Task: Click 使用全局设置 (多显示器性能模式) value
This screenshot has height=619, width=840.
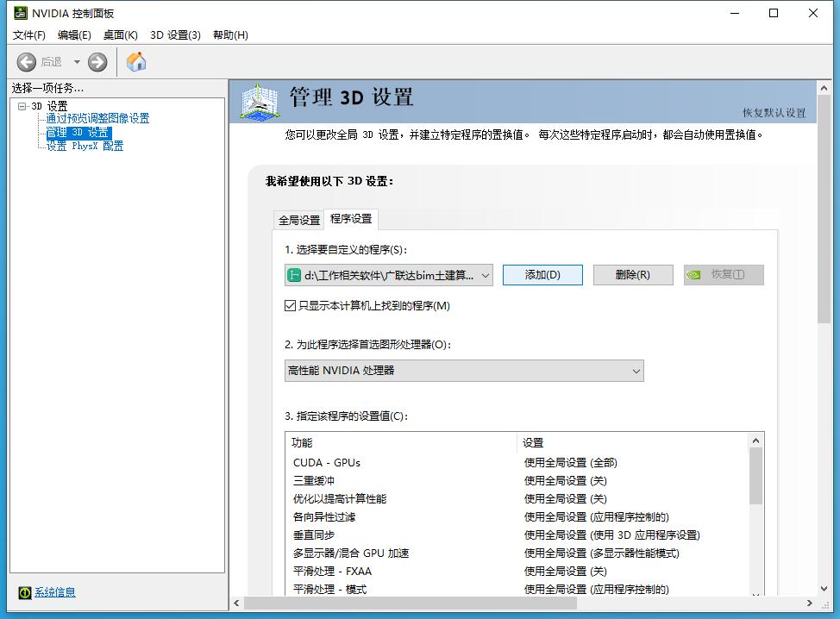Action: (602, 553)
